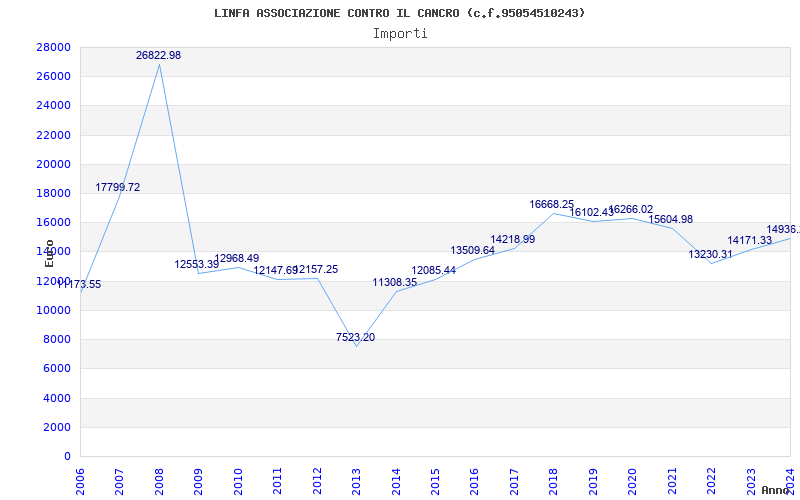Select the data label 13509.64
This screenshot has height=500, width=800.
(472, 250)
